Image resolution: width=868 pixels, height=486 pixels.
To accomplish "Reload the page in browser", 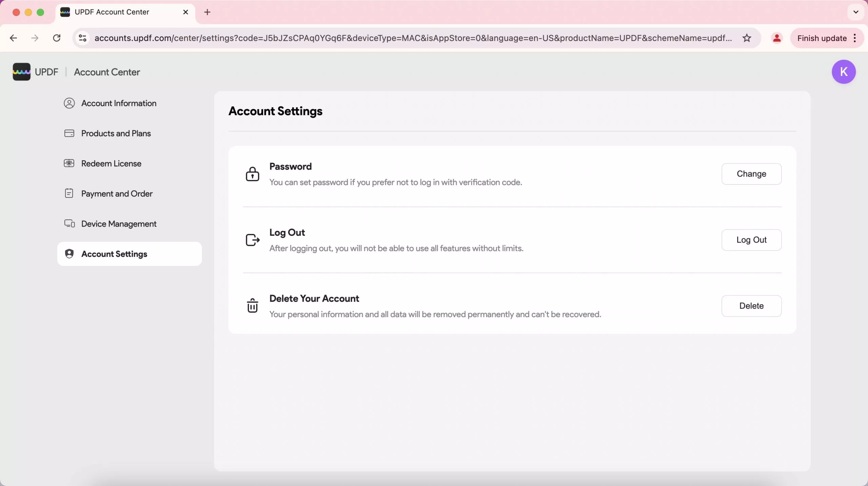I will (x=57, y=38).
